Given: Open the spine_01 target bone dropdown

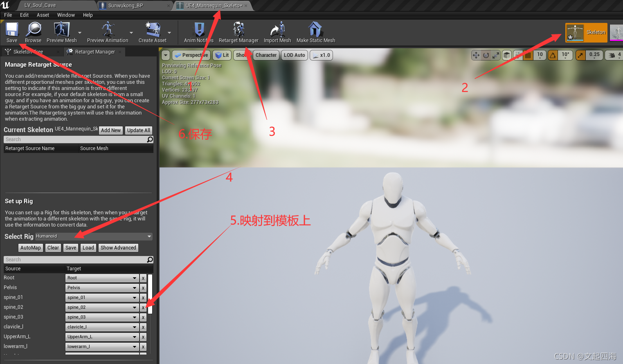Looking at the screenshot, I should [x=102, y=298].
